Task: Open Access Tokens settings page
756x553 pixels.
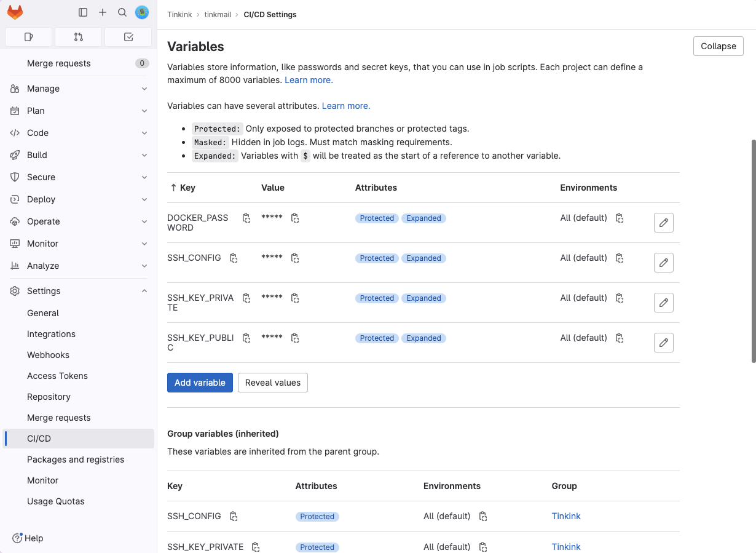Action: (x=79, y=376)
